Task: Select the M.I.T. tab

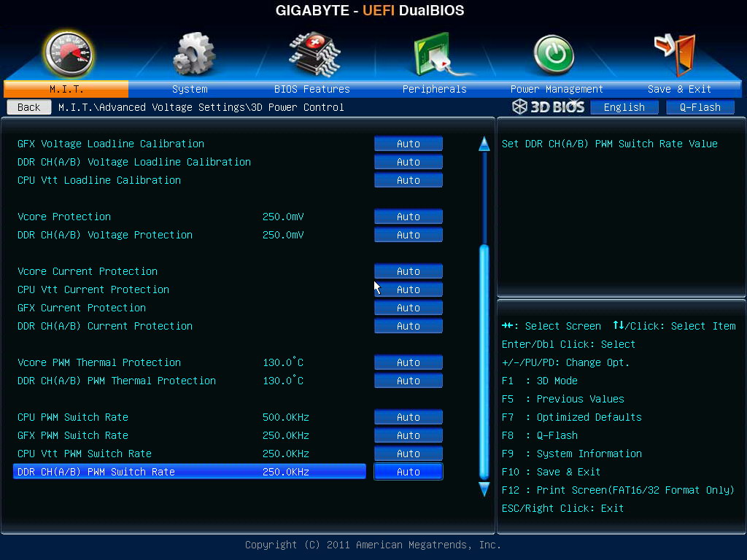Action: (x=66, y=89)
